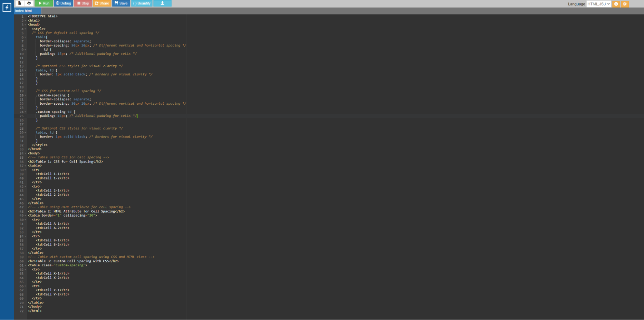The height and width of the screenshot is (320, 644).
Task: Collapse the <tr> block on line 50
Action: (25, 220)
